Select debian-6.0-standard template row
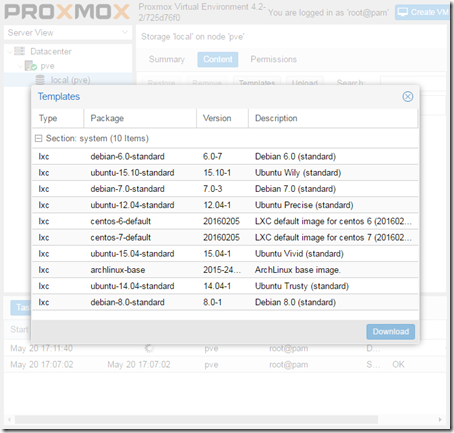The width and height of the screenshot is (454, 433). point(225,156)
